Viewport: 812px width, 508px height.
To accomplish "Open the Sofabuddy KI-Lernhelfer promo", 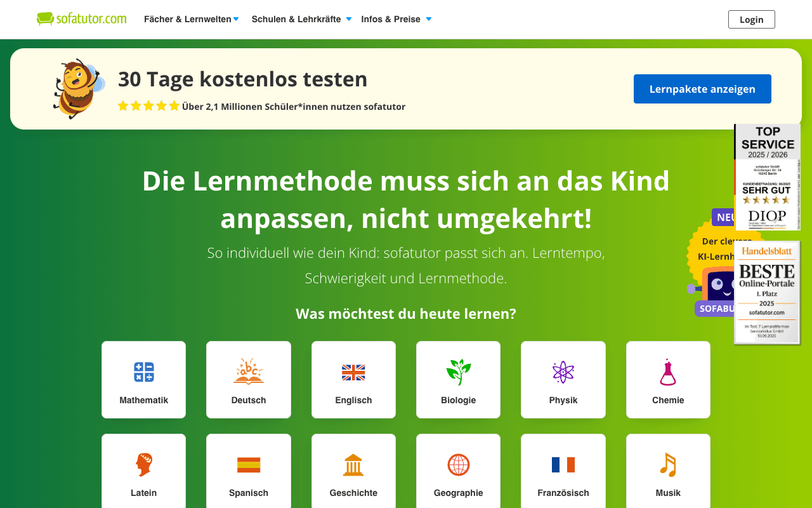I will tap(710, 262).
